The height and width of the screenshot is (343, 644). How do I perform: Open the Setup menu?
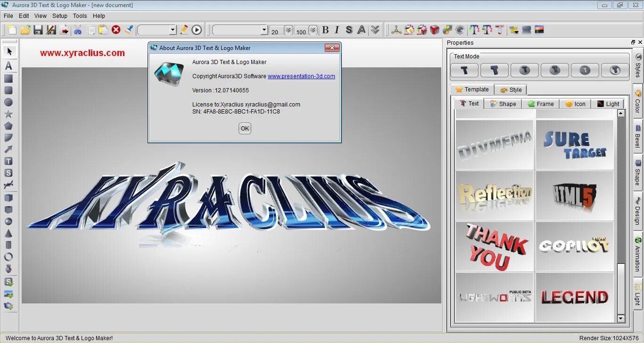[60, 16]
